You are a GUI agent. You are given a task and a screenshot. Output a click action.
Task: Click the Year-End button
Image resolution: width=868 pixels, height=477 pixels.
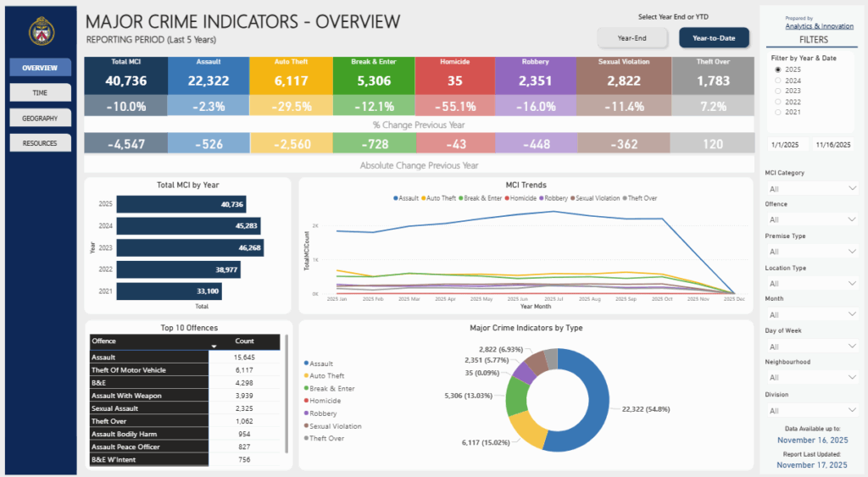[x=633, y=37]
